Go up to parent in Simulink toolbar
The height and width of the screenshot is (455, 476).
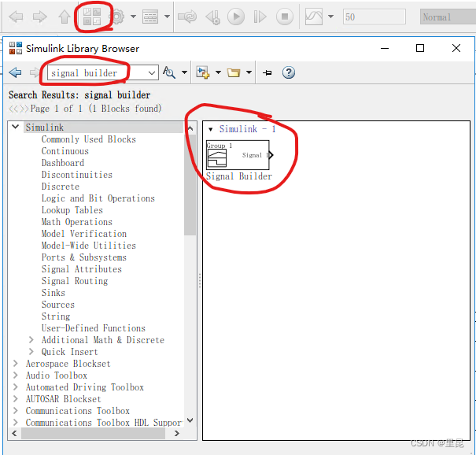click(x=65, y=17)
